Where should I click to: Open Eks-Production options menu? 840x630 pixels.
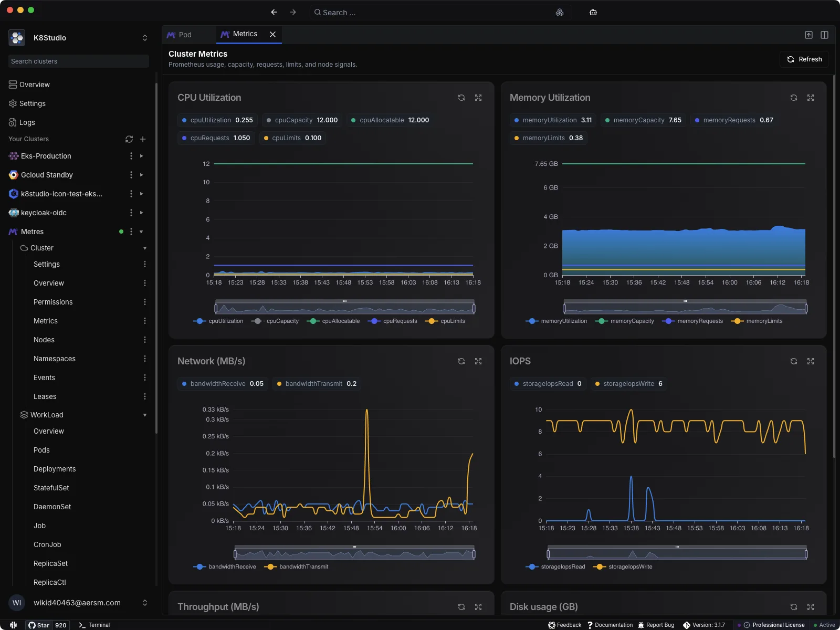(131, 156)
